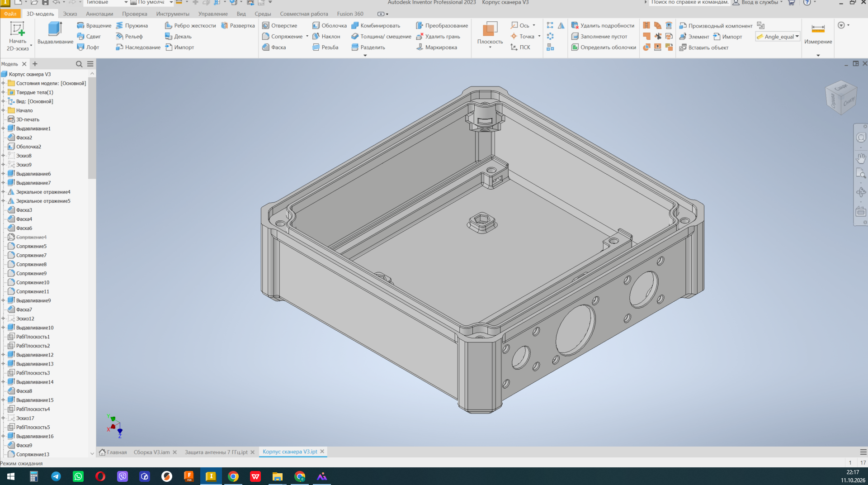Click the help search input field
868x485 pixels.
tap(689, 3)
